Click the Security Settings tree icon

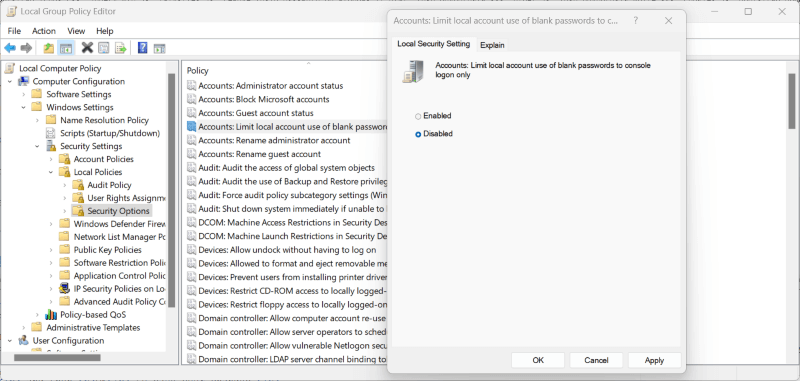click(x=51, y=146)
